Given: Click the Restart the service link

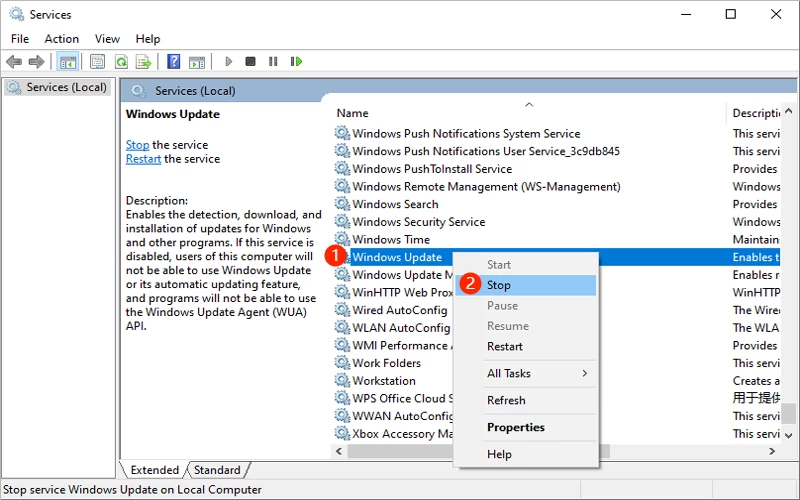Looking at the screenshot, I should [x=143, y=159].
